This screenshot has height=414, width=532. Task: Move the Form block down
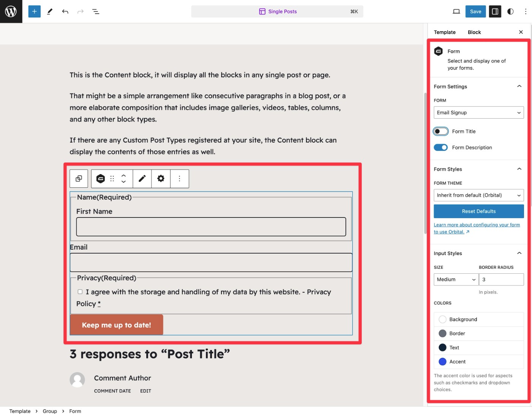[123, 182]
